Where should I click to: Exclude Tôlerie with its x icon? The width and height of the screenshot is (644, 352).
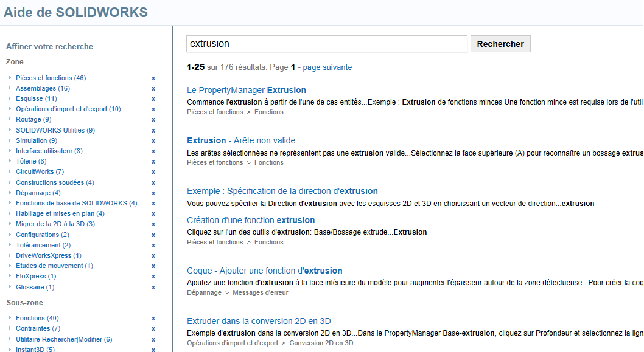153,162
